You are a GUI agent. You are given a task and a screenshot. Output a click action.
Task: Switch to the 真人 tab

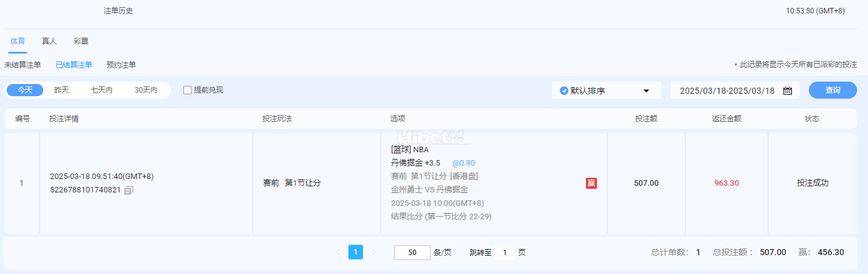pos(49,41)
